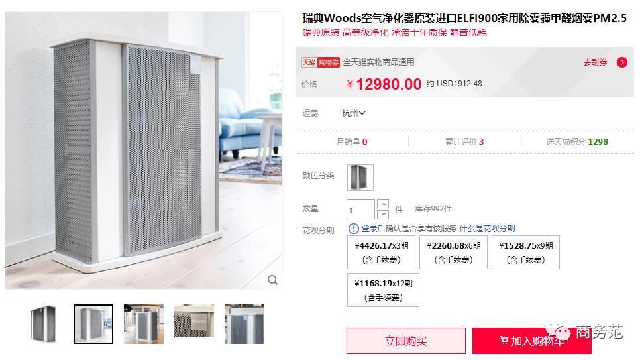Decrease quantity with the down arrow
Viewport: 644px width, 360px height.
(383, 215)
